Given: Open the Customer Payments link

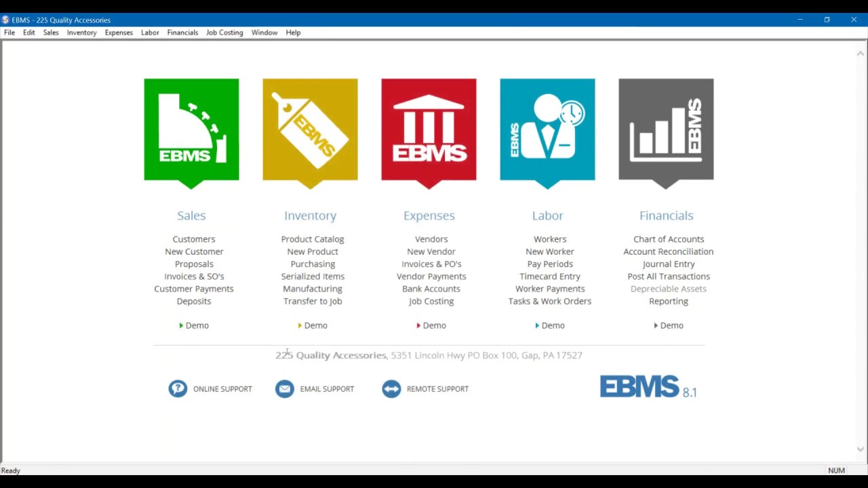Looking at the screenshot, I should [194, 289].
